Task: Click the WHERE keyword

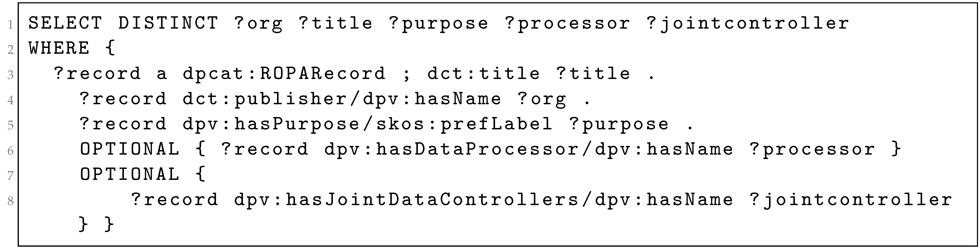Action: (x=59, y=48)
